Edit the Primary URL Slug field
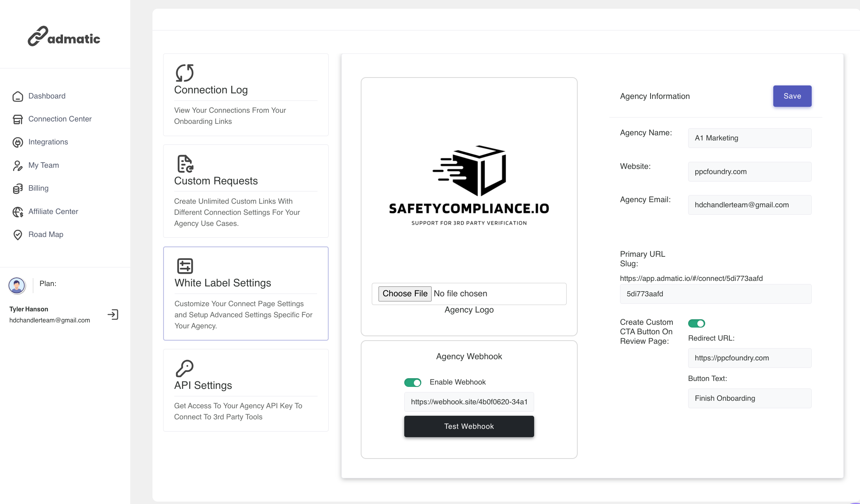This screenshot has width=860, height=504. pos(715,294)
